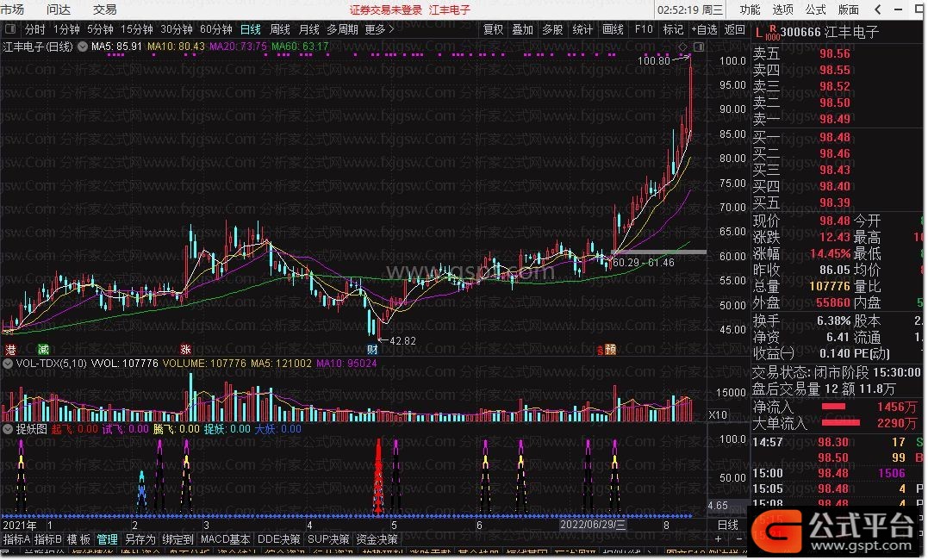Select the 管理 tab
Screen dimensions: 928x560
(108, 540)
